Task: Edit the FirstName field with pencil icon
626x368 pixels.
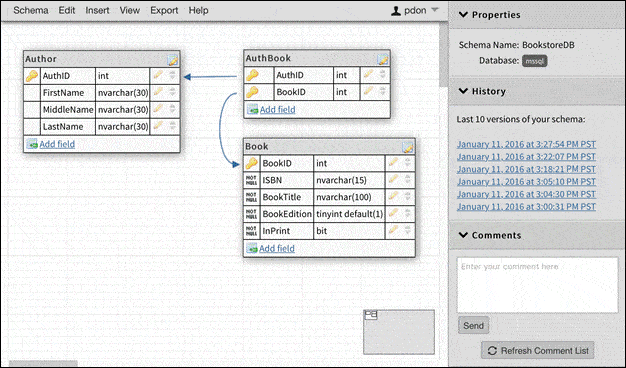Action: [x=158, y=92]
